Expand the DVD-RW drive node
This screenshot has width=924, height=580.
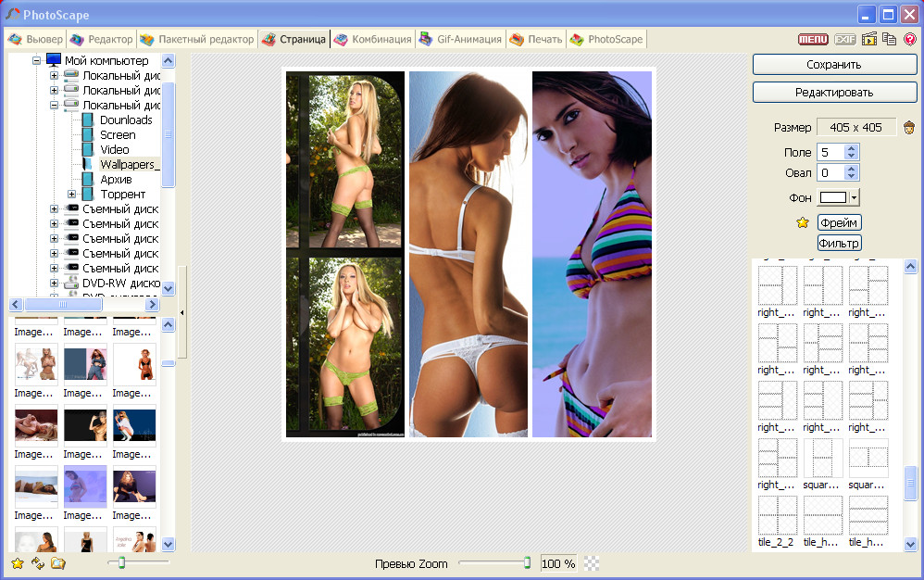[54, 283]
